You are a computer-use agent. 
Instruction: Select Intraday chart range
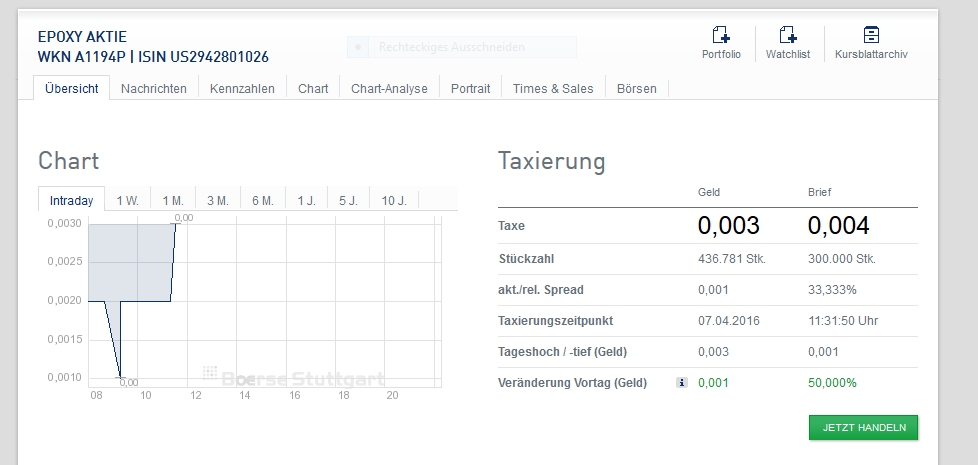tap(72, 201)
